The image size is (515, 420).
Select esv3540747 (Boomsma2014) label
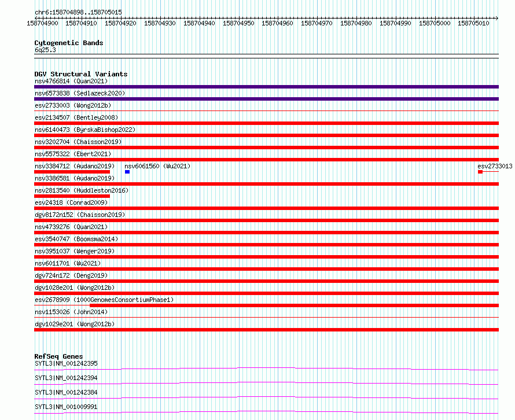[x=76, y=239]
